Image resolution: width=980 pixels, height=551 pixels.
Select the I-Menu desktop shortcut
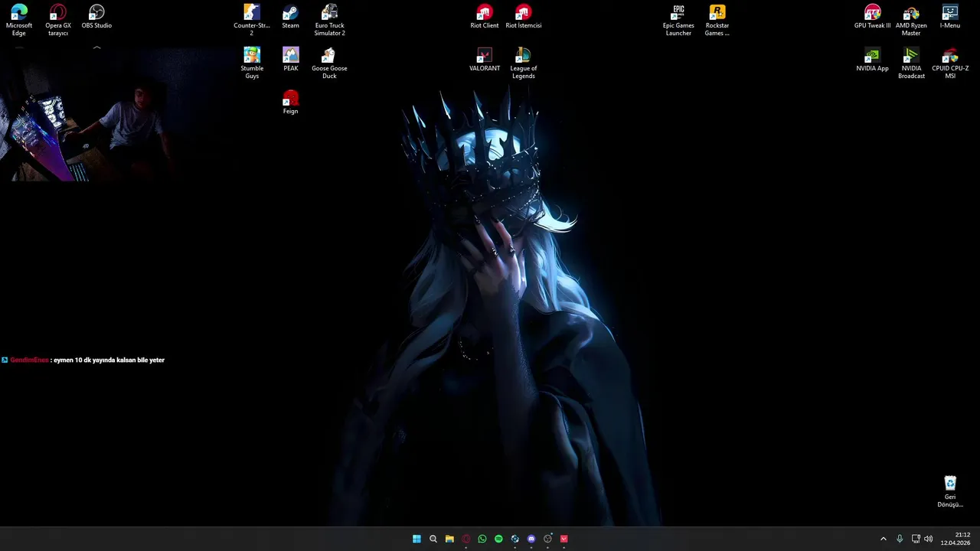(x=950, y=17)
